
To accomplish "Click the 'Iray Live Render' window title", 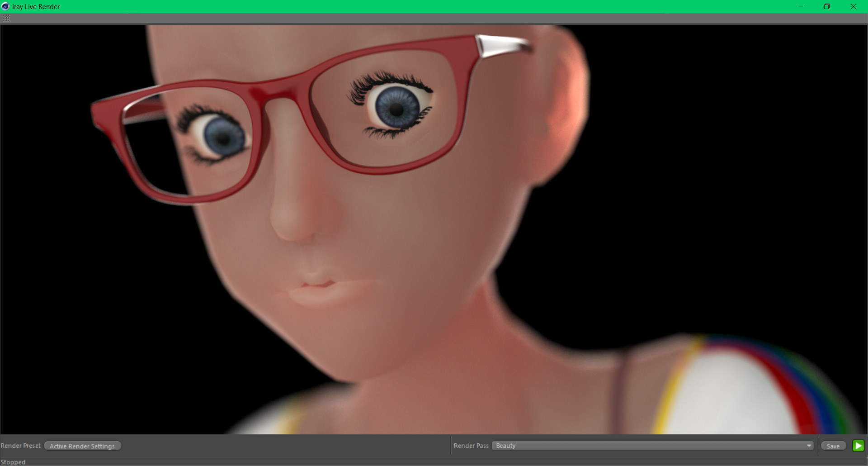I will 36,7.
